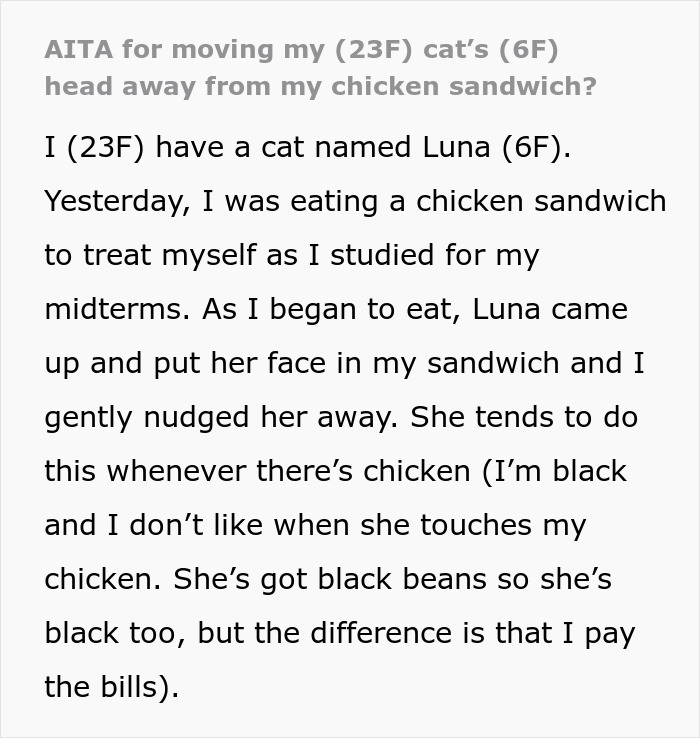
Task: Click the word "pay" near the end
Action: [610, 634]
